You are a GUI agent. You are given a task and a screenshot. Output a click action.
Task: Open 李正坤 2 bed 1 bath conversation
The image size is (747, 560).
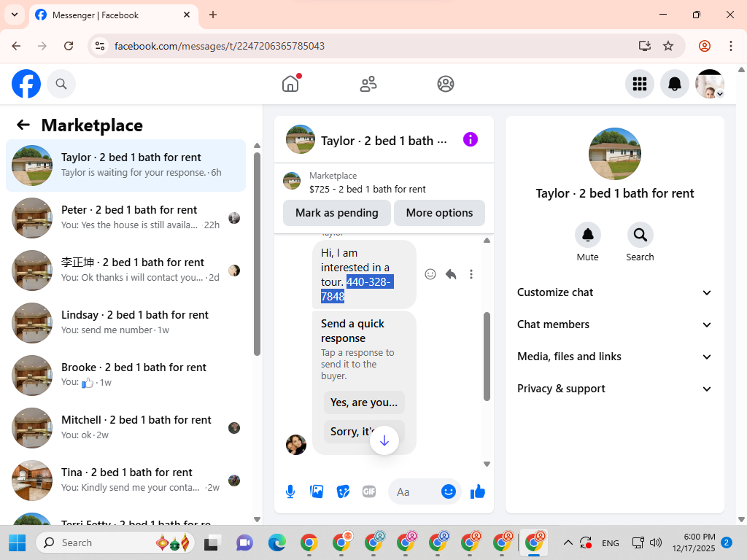tap(125, 271)
